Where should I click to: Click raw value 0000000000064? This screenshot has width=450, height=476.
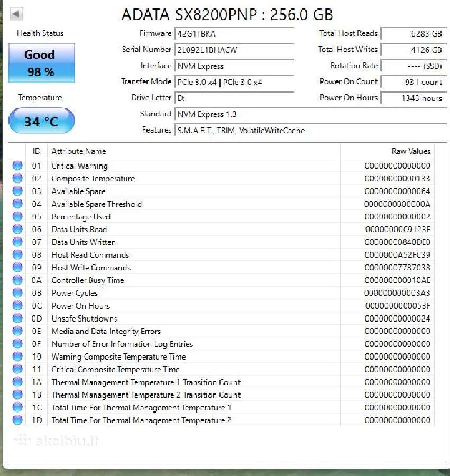point(398,191)
